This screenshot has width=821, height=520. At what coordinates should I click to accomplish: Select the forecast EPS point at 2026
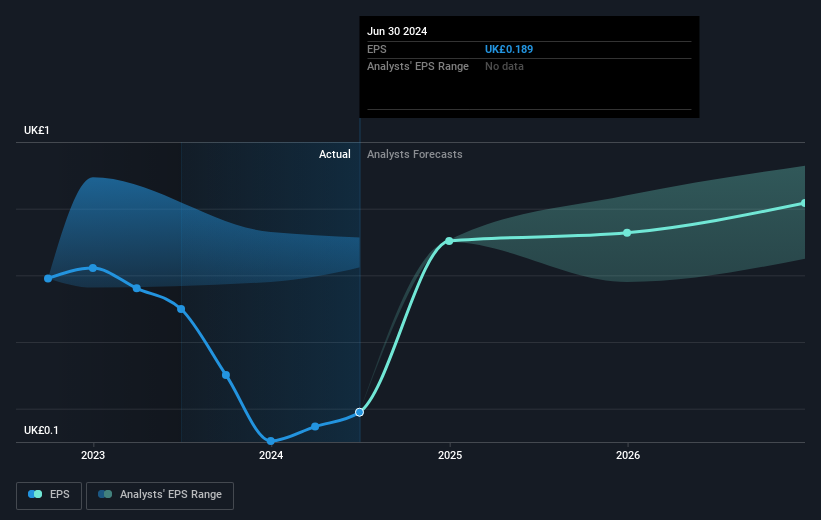click(x=627, y=233)
